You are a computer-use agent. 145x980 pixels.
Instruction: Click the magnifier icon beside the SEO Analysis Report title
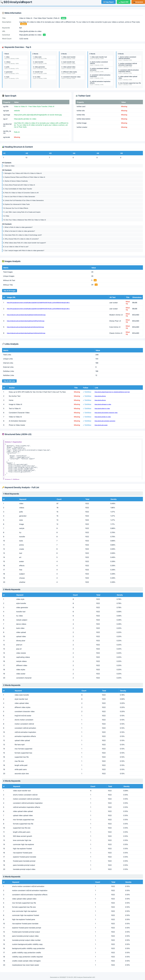(x=1, y=2)
